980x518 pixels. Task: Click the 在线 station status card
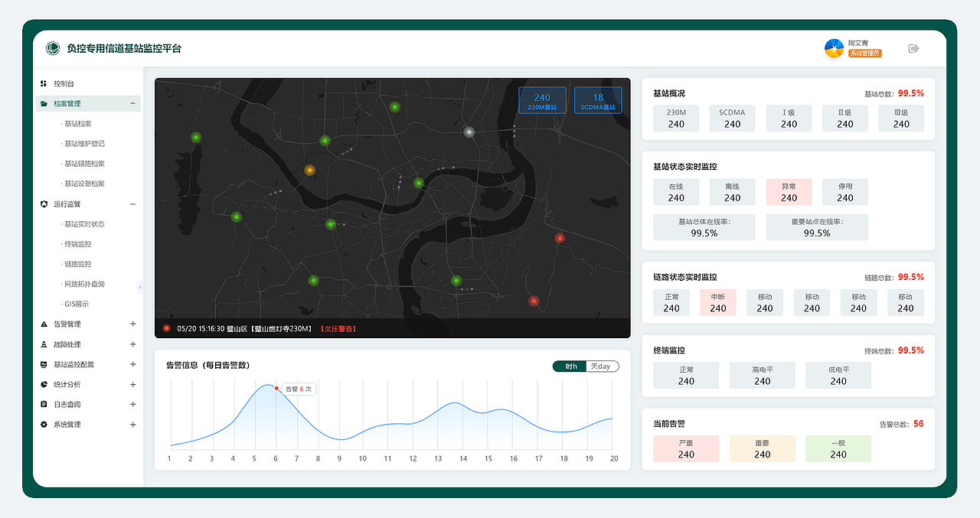676,192
